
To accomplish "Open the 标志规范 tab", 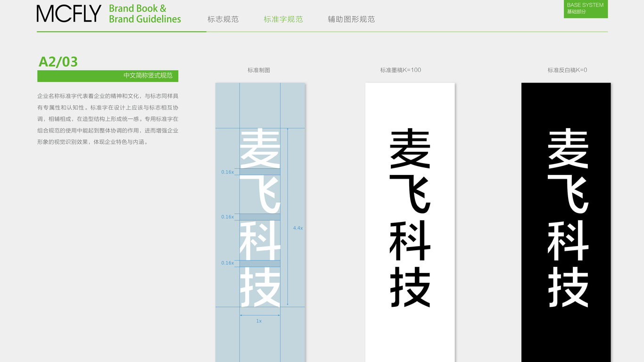I will [223, 19].
